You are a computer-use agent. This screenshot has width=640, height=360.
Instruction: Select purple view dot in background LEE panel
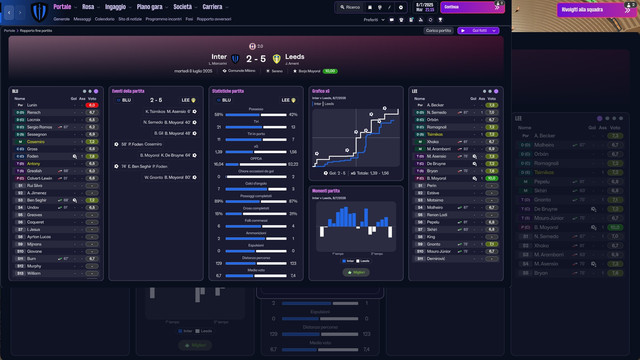tap(600, 118)
